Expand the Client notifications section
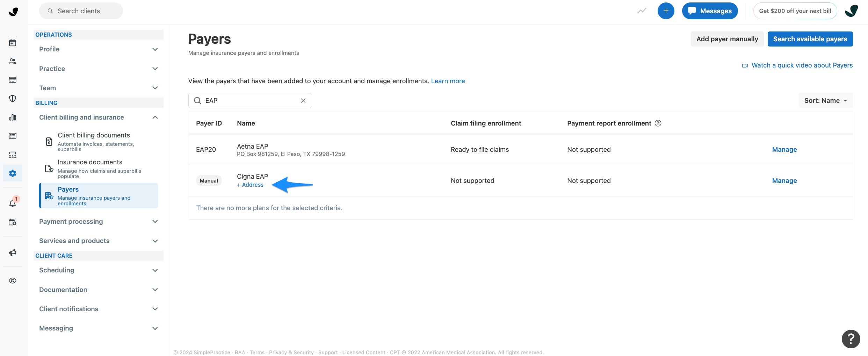 coord(99,309)
